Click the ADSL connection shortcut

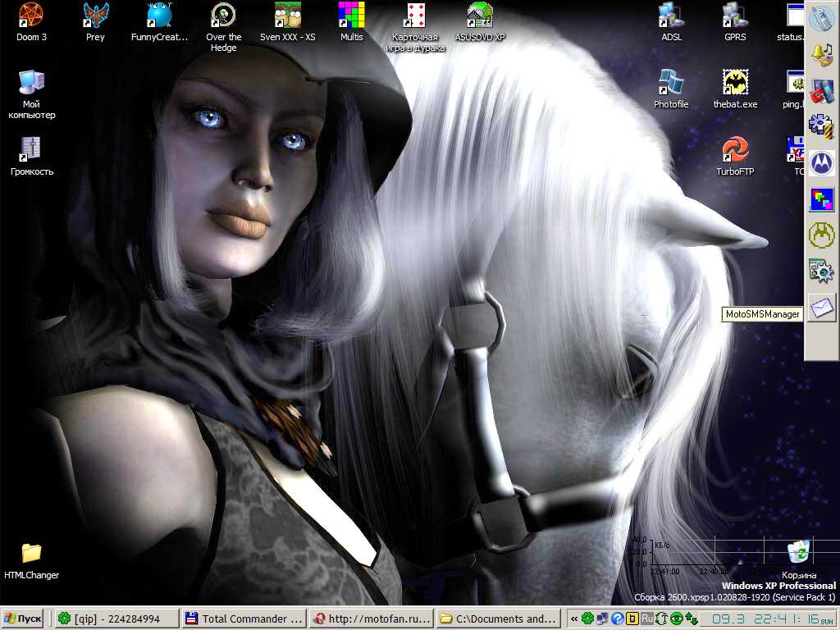point(671,22)
